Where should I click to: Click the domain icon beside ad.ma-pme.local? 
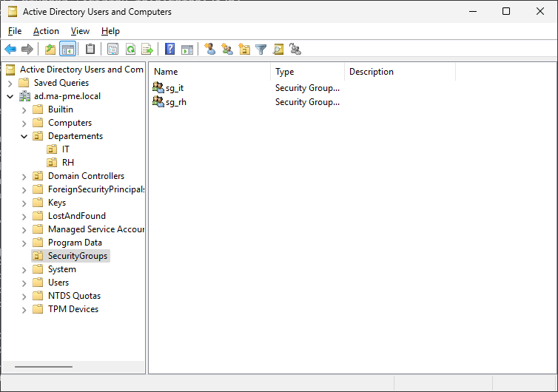[24, 96]
